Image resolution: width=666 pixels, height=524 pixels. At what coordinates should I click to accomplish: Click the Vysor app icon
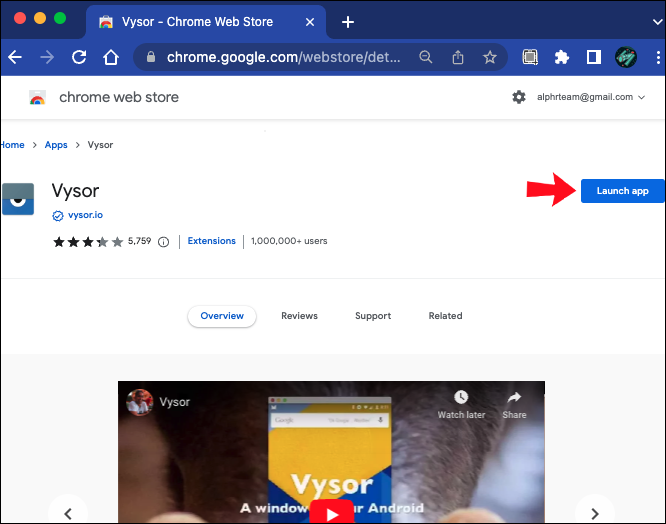tap(18, 199)
